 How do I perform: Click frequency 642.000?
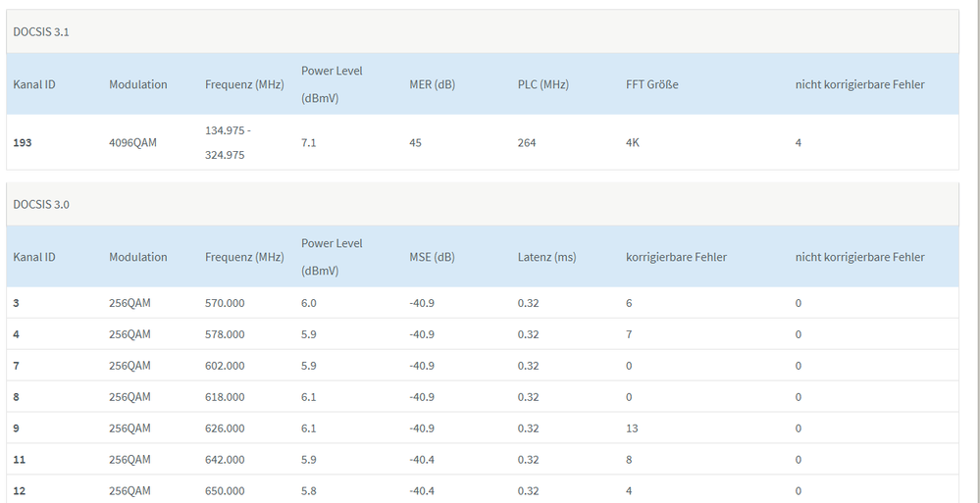[x=225, y=459]
